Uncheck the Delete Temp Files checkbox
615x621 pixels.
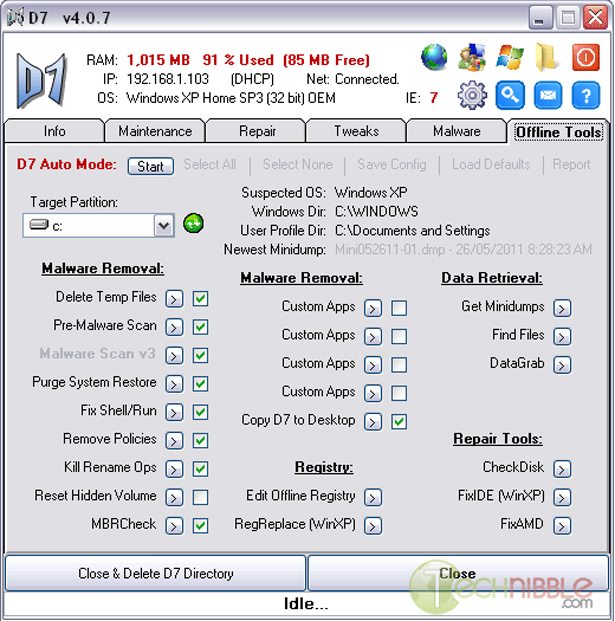pyautogui.click(x=201, y=298)
